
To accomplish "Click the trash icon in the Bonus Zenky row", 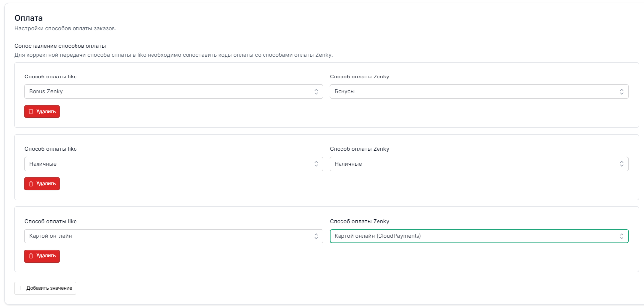I will coord(31,112).
